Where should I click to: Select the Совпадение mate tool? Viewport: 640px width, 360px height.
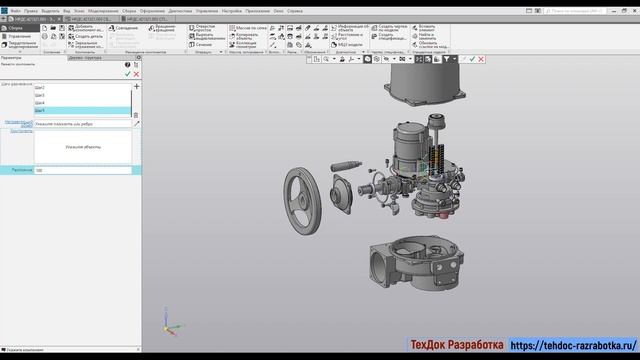tap(123, 28)
